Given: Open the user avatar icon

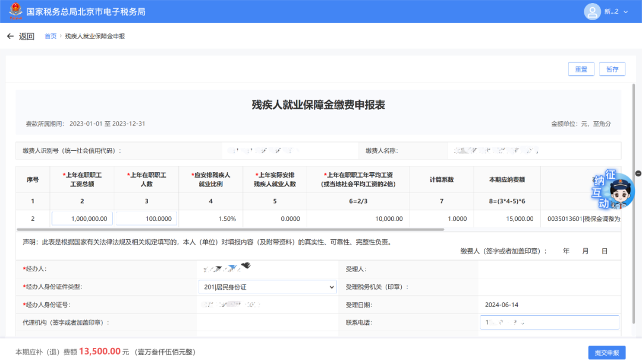Looking at the screenshot, I should [x=592, y=11].
